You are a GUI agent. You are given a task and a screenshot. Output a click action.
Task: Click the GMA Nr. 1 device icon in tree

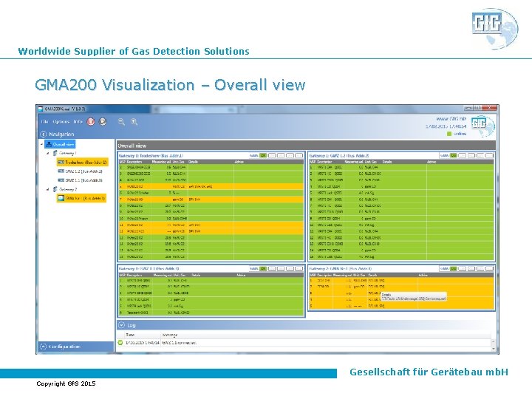coord(61,198)
